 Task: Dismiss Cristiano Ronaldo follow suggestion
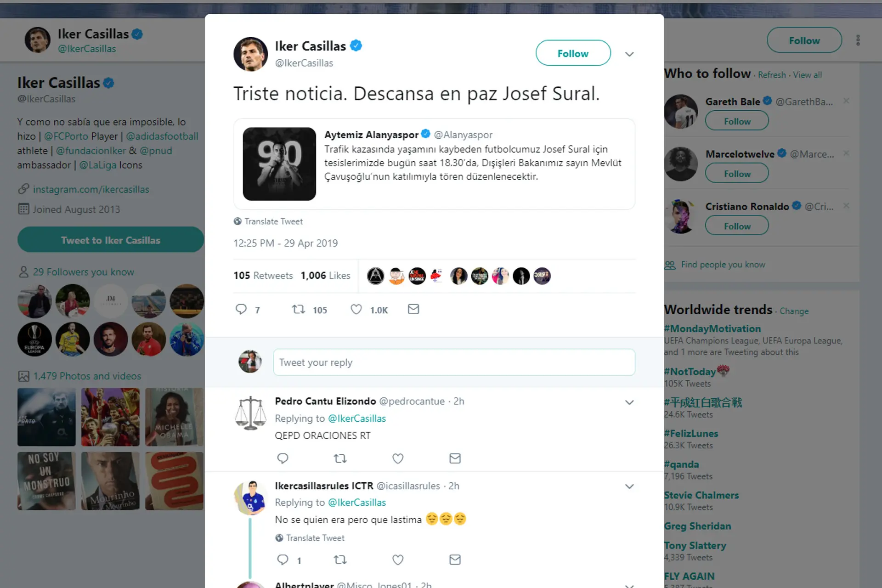(x=846, y=206)
